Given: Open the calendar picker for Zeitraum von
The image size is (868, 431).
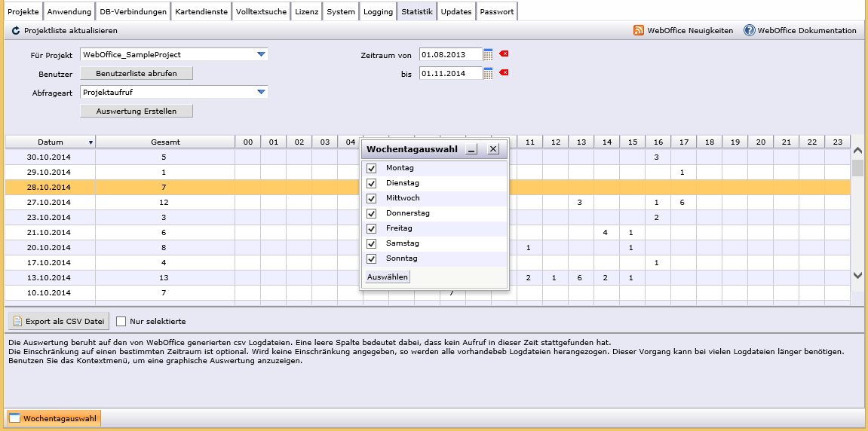Looking at the screenshot, I should (488, 54).
